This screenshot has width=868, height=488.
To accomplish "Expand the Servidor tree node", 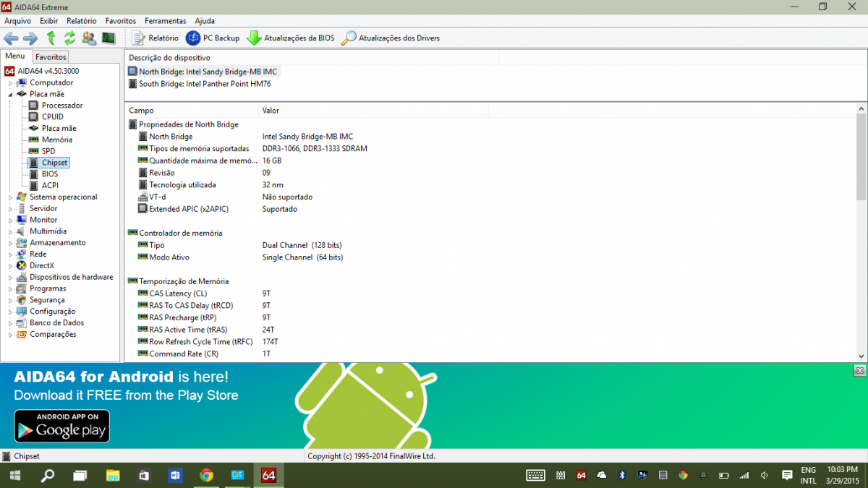I will click(10, 209).
